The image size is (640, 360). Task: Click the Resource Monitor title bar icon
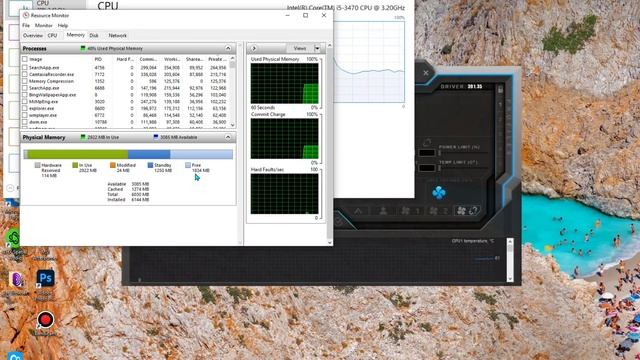pyautogui.click(x=26, y=16)
